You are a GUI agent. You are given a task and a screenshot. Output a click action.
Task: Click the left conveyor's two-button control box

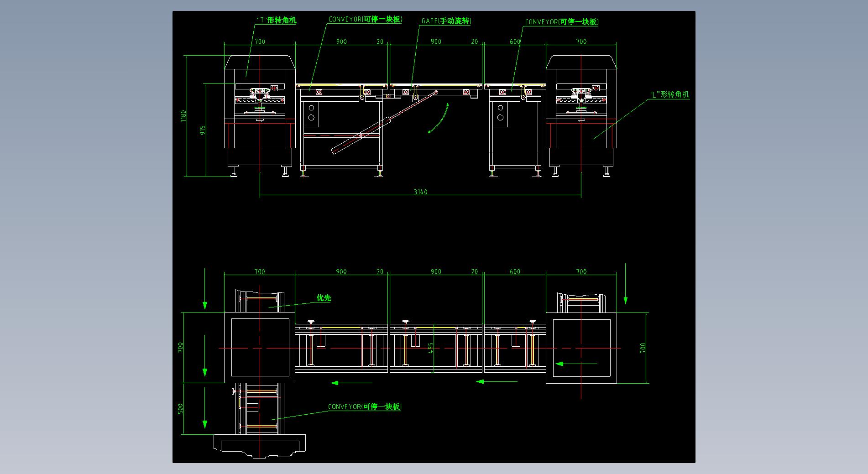click(x=312, y=113)
